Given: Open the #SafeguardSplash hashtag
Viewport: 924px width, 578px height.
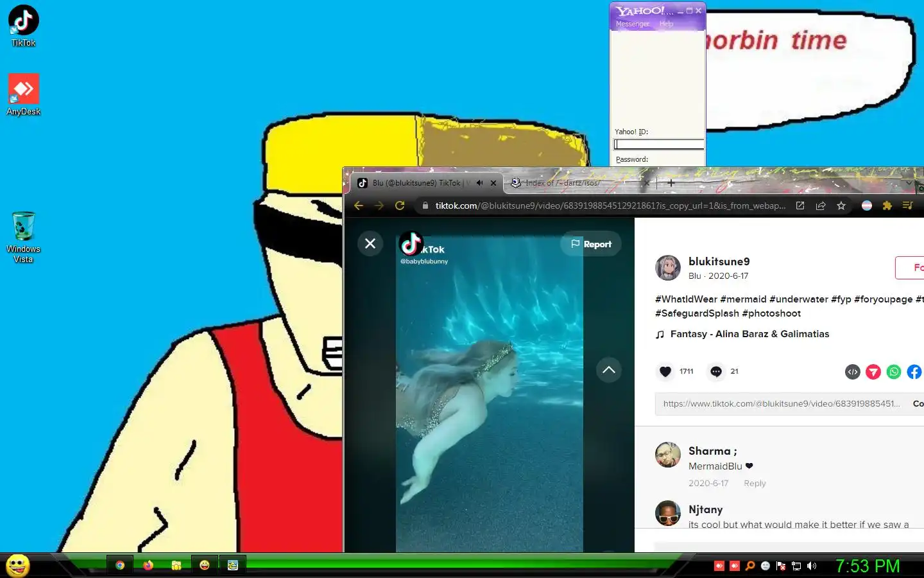Looking at the screenshot, I should pos(697,313).
